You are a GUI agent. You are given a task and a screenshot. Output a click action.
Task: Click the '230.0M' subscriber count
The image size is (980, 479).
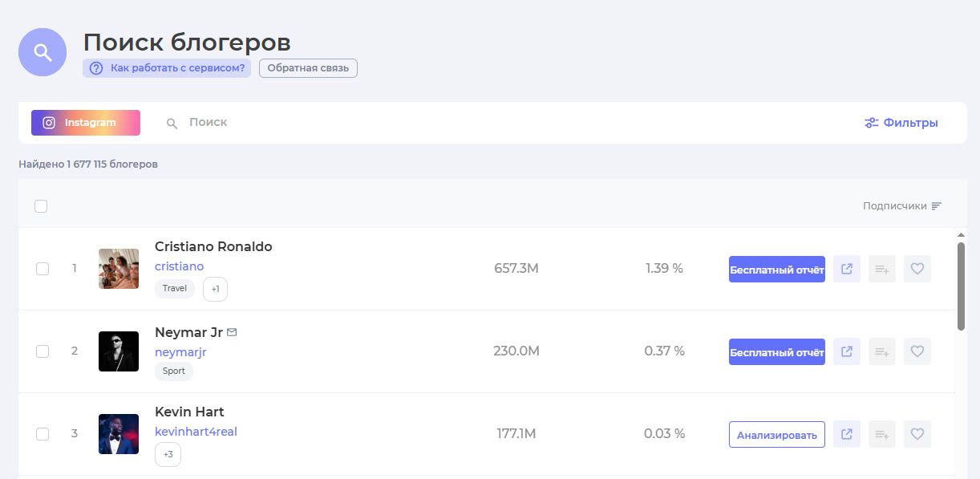click(516, 351)
